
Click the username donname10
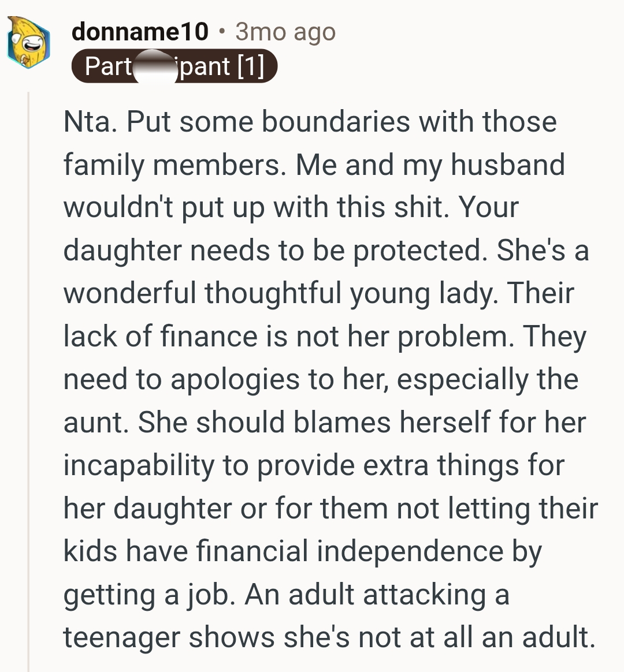[140, 31]
